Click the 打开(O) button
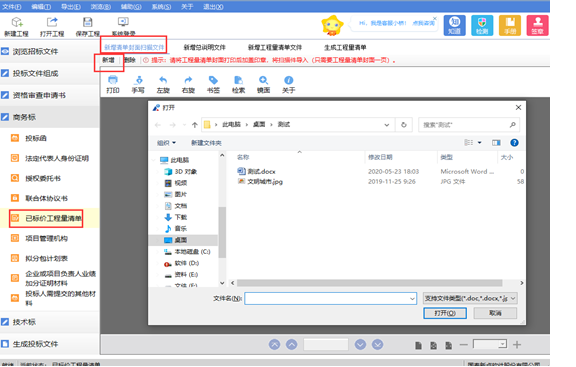This screenshot has height=367, width=576. (x=445, y=313)
